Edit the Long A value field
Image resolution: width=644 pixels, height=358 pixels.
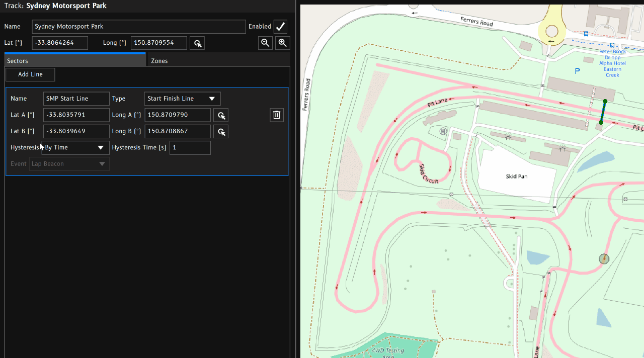pyautogui.click(x=178, y=115)
